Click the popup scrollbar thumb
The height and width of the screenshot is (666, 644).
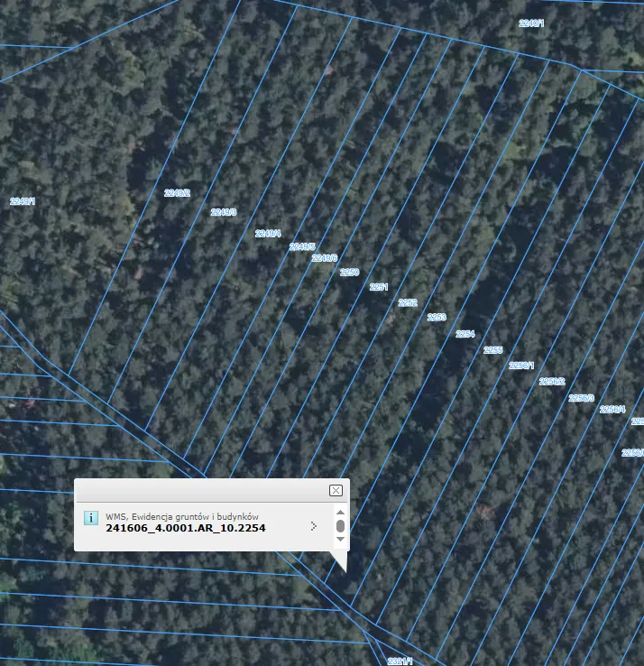(340, 526)
